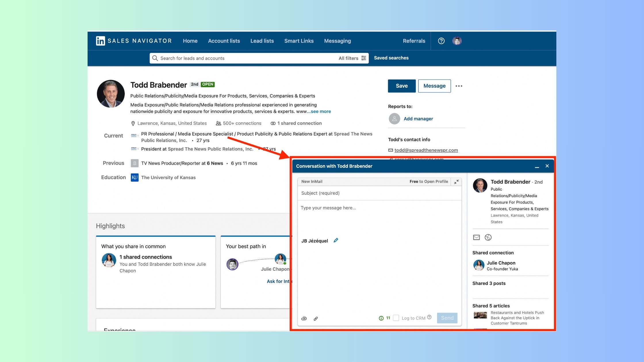Click the attachment paperclip icon in the InMail composer
Viewport: 644px width, 362px height.
tap(304, 318)
